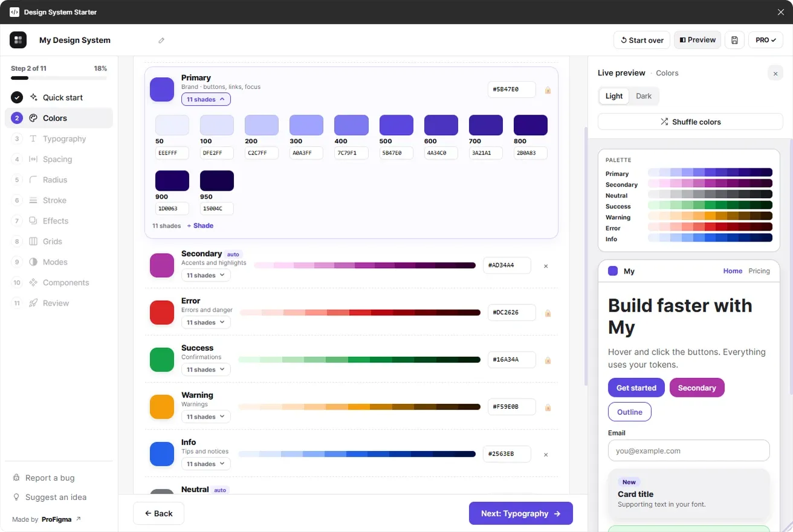Open the Review step
Image resolution: width=793 pixels, height=532 pixels.
coord(59,303)
